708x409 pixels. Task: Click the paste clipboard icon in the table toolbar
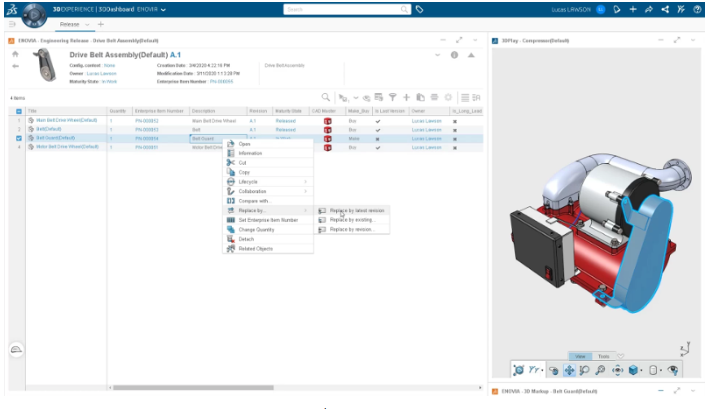tap(420, 97)
